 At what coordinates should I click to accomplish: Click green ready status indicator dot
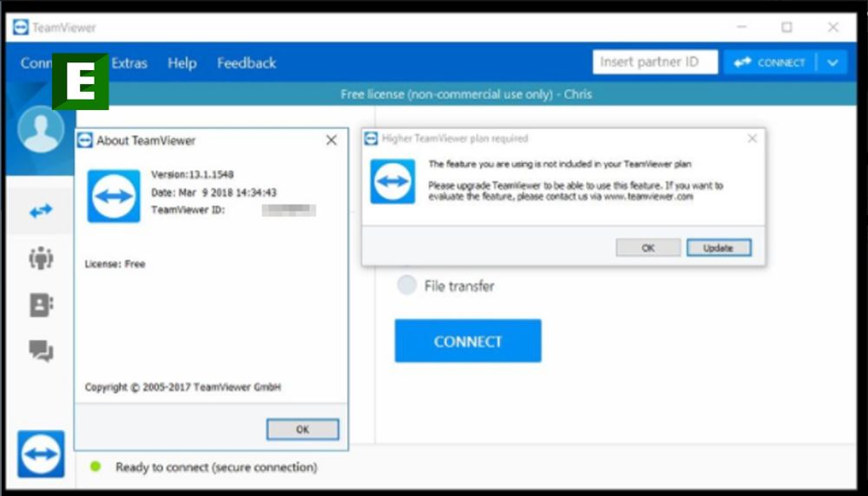(x=95, y=467)
